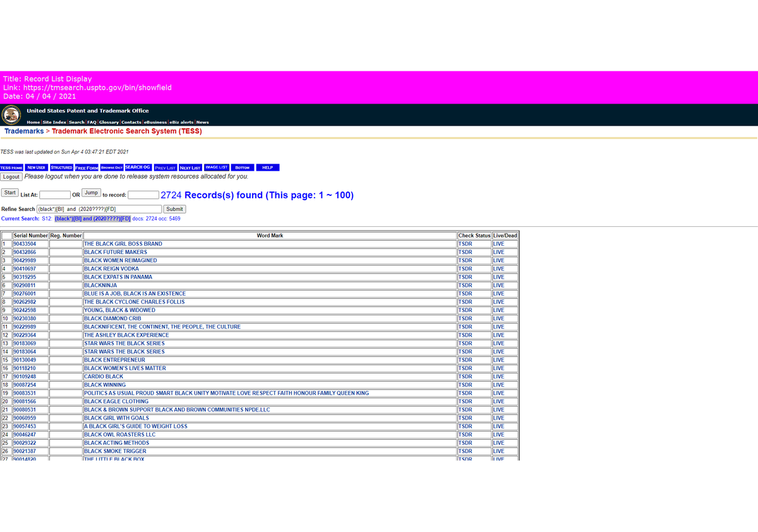758x532 pixels.
Task: Click the Jump button
Action: point(92,193)
